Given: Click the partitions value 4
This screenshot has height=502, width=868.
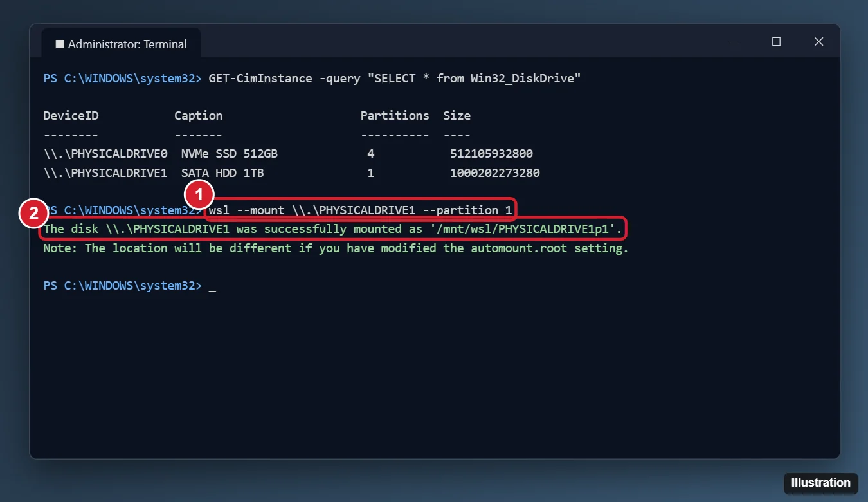Looking at the screenshot, I should 370,154.
